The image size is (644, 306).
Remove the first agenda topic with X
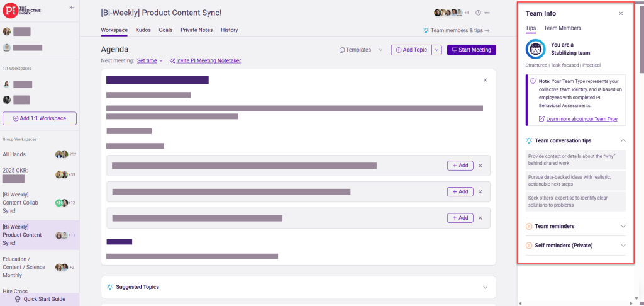coord(485,80)
